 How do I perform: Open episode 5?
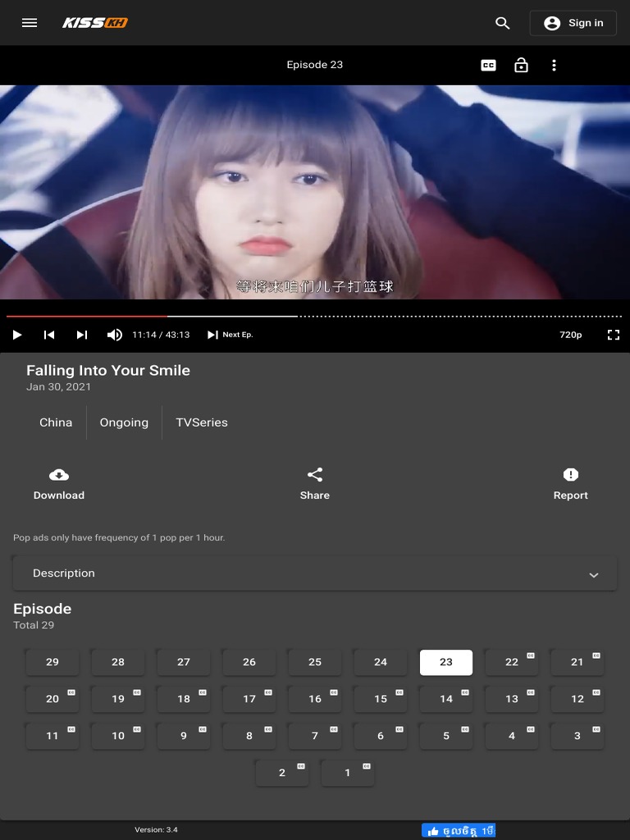click(446, 736)
